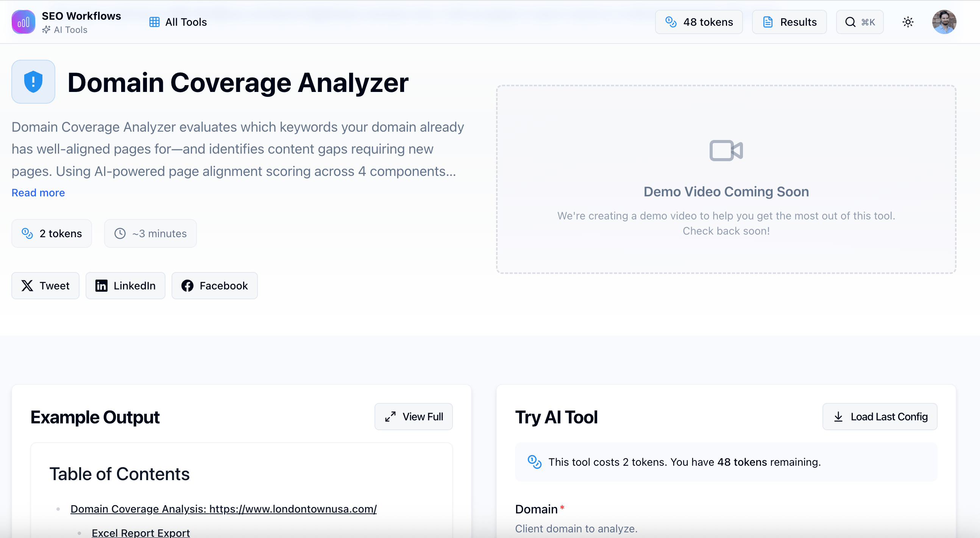Toggle the light/dark theme sun icon
This screenshot has width=980, height=538.
[908, 22]
